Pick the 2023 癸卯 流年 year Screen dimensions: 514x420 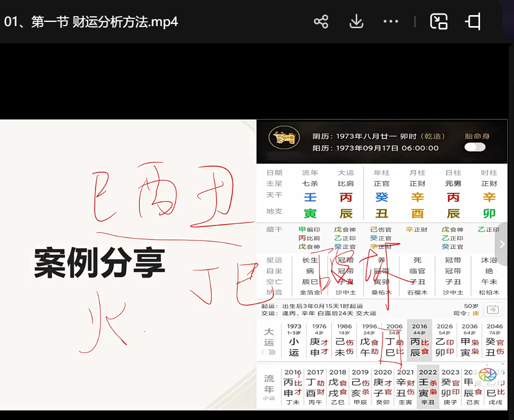point(450,387)
